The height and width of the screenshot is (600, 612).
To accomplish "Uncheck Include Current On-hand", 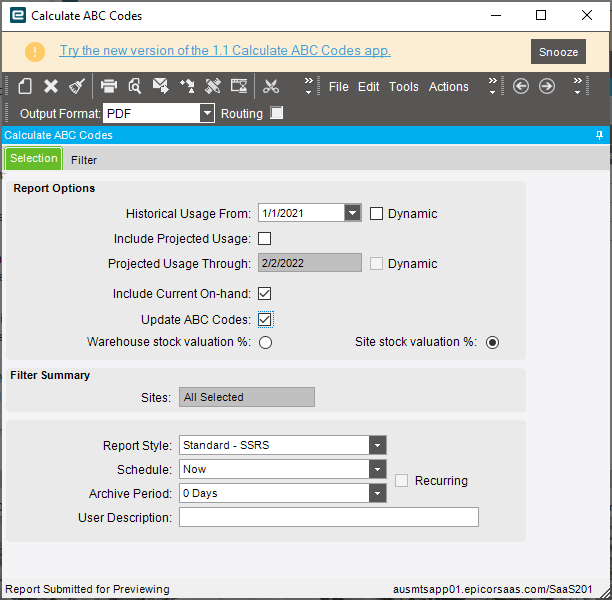I will click(x=265, y=294).
